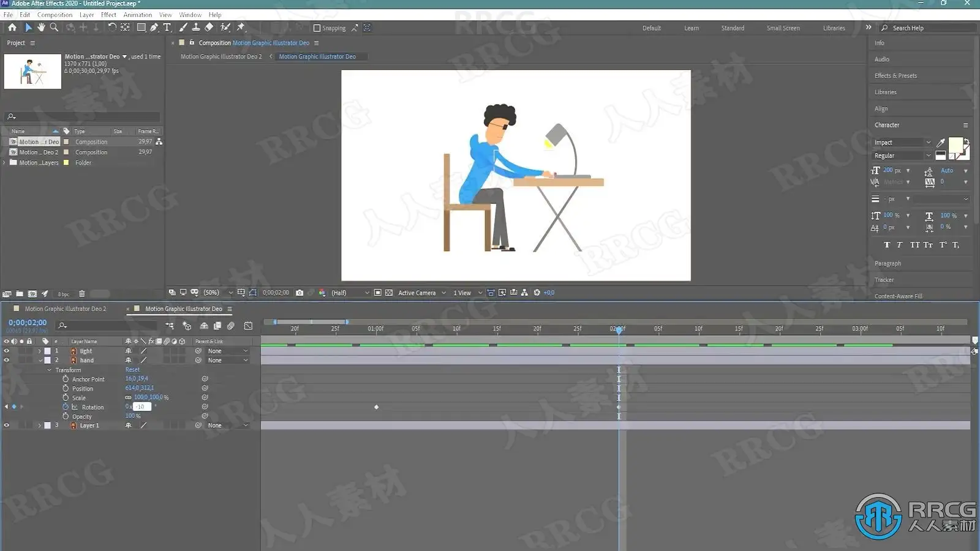Select the Zoom magnifier tool

tap(54, 28)
